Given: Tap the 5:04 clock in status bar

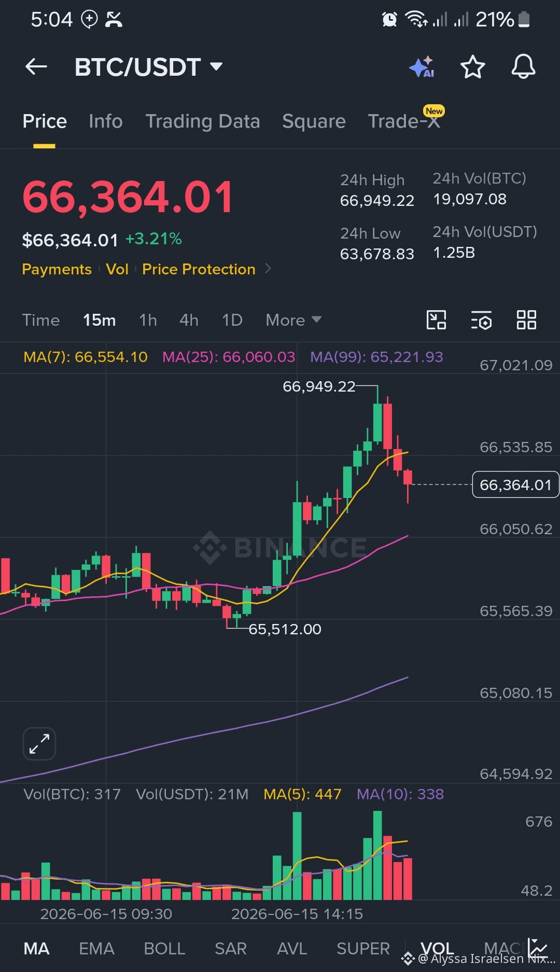Looking at the screenshot, I should click(x=51, y=20).
